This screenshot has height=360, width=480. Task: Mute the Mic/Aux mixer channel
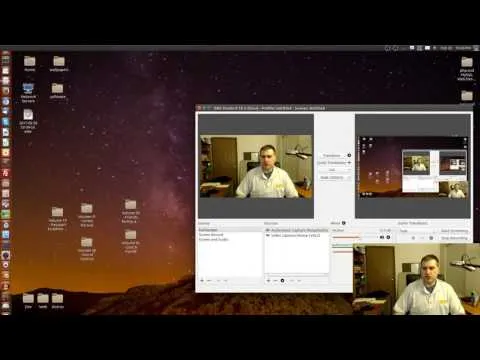click(x=382, y=237)
